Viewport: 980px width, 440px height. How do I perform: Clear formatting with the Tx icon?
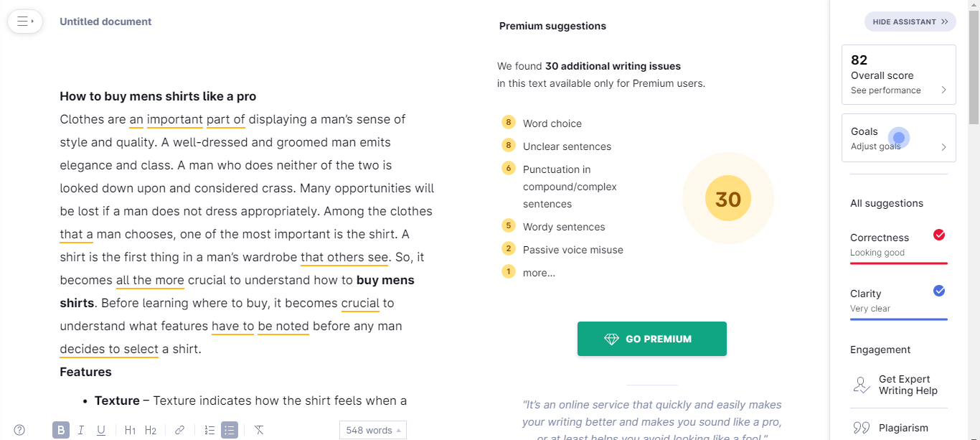pyautogui.click(x=259, y=430)
